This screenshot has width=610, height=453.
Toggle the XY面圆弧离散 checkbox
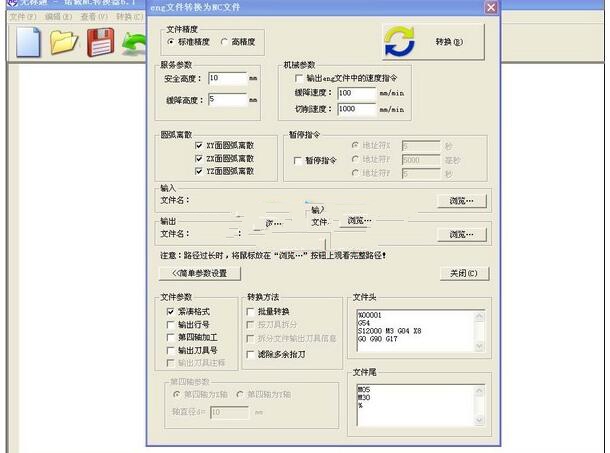tap(198, 146)
